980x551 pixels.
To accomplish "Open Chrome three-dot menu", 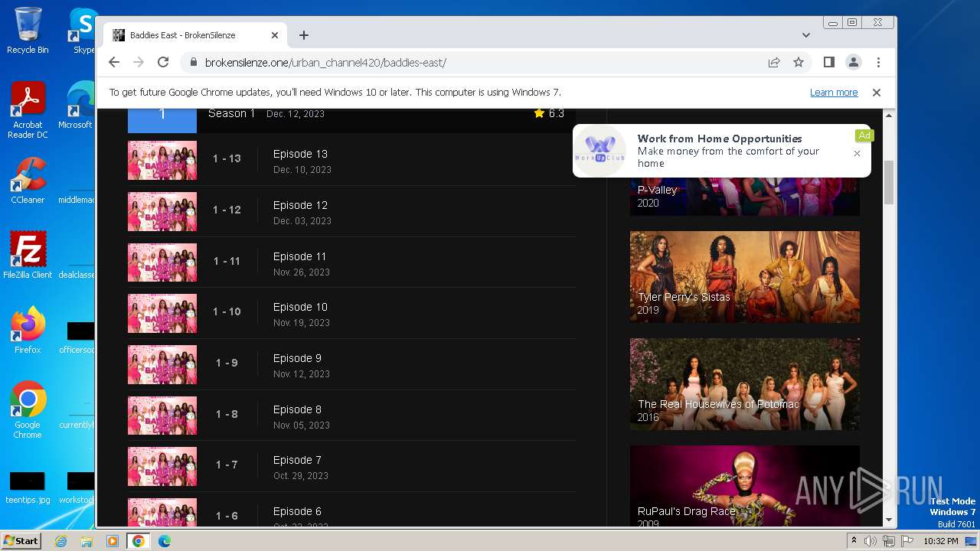I will [x=878, y=62].
